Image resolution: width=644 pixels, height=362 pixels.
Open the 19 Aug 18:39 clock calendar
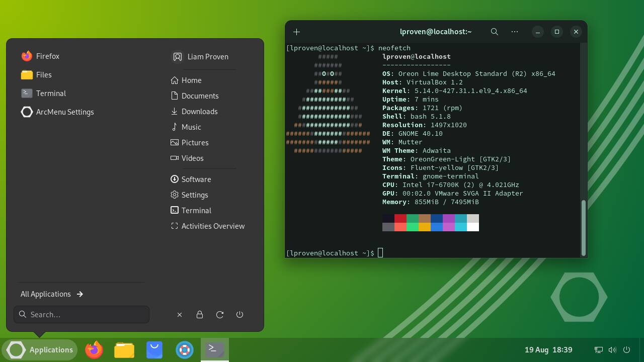tap(548, 350)
